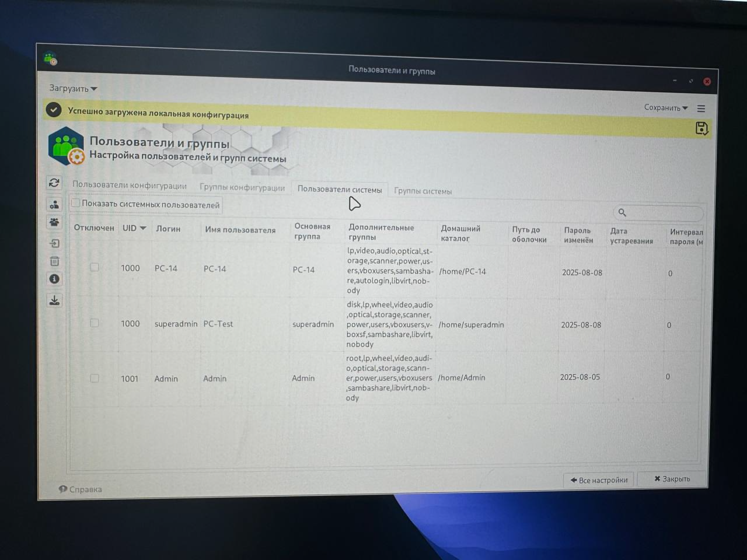Click the Закрыть button
This screenshot has height=560, width=747.
pos(672,479)
